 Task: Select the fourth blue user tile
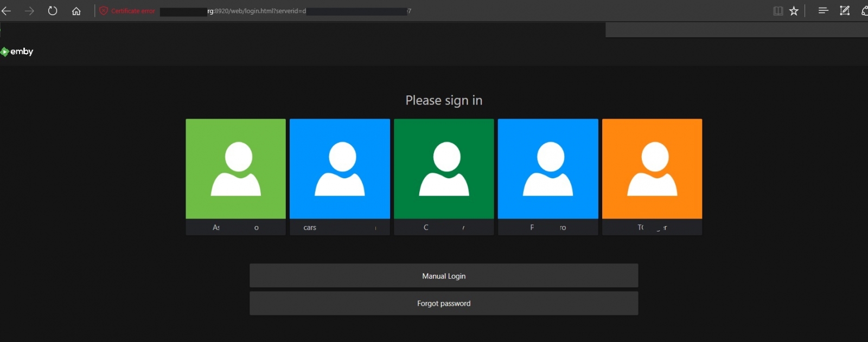(548, 169)
